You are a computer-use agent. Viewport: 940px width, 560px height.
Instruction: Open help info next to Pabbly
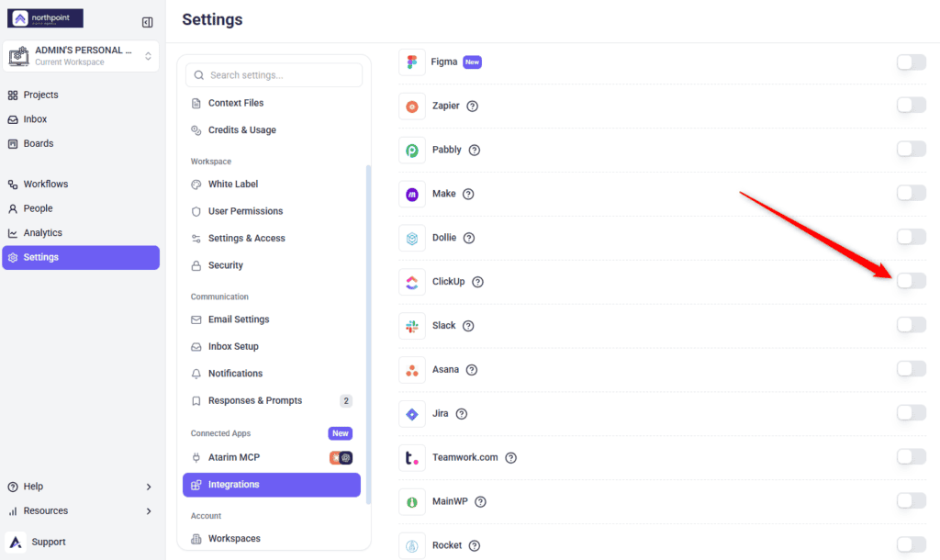point(475,150)
